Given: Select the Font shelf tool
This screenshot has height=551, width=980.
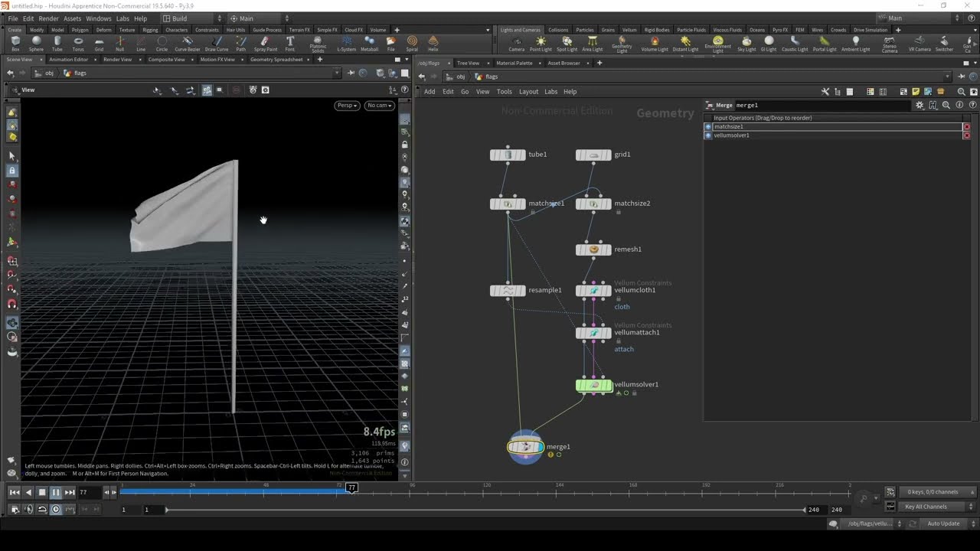Looking at the screenshot, I should [289, 44].
